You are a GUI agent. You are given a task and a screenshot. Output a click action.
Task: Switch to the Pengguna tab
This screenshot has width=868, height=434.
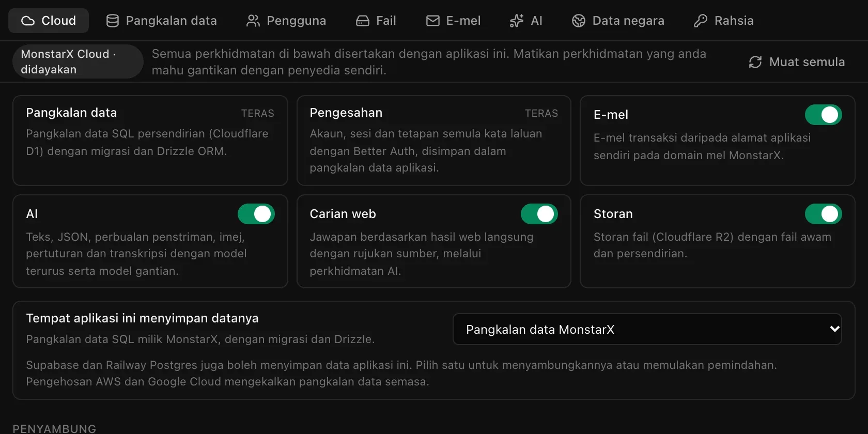point(286,21)
